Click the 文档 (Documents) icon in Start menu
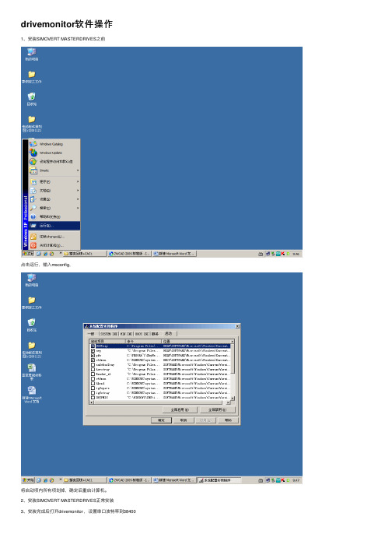The width and height of the screenshot is (392, 555). [33, 191]
